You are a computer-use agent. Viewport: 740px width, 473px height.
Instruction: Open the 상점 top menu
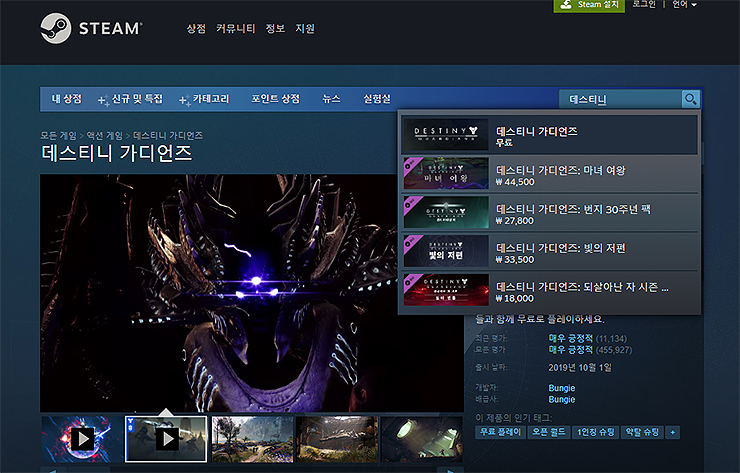pos(196,28)
